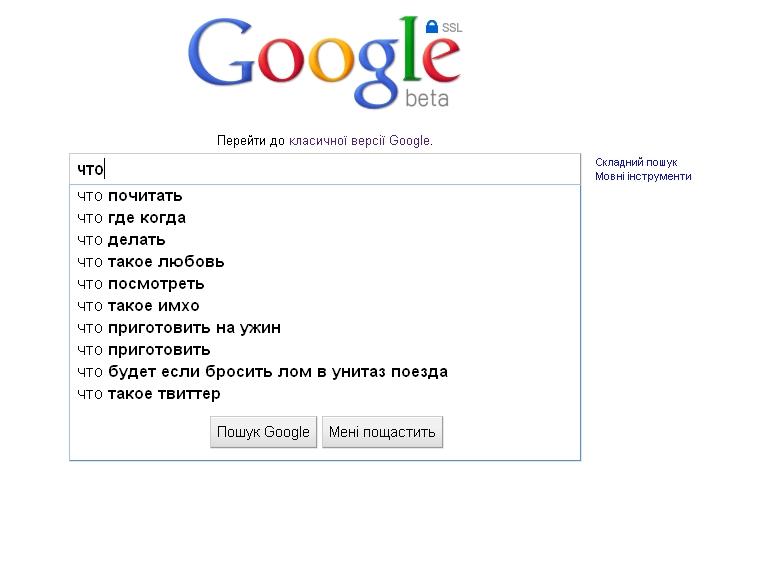
Task: Choose "что такое твиттер" suggestion
Action: 149,394
